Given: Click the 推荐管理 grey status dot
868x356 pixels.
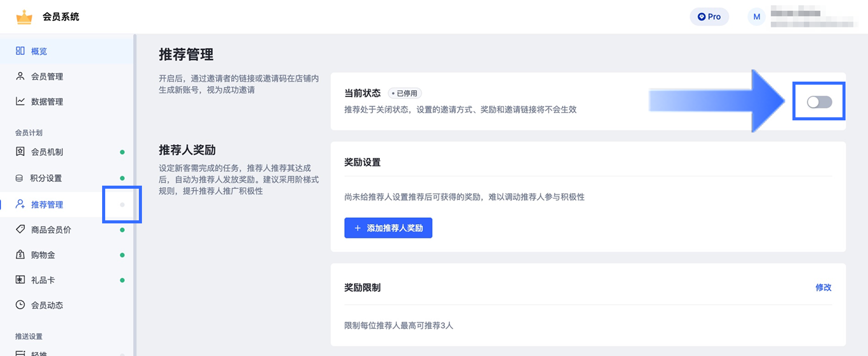Looking at the screenshot, I should point(122,205).
